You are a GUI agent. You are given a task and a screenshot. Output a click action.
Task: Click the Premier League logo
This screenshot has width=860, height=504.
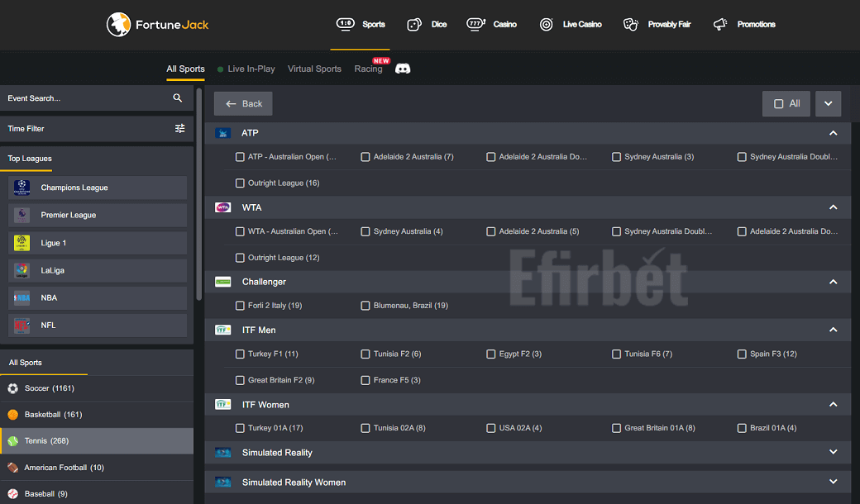(x=22, y=215)
